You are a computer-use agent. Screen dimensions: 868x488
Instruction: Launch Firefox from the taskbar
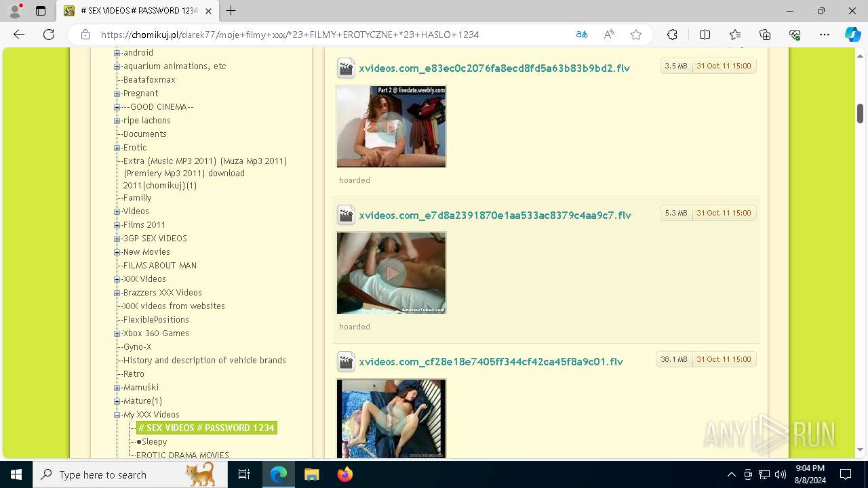click(344, 474)
